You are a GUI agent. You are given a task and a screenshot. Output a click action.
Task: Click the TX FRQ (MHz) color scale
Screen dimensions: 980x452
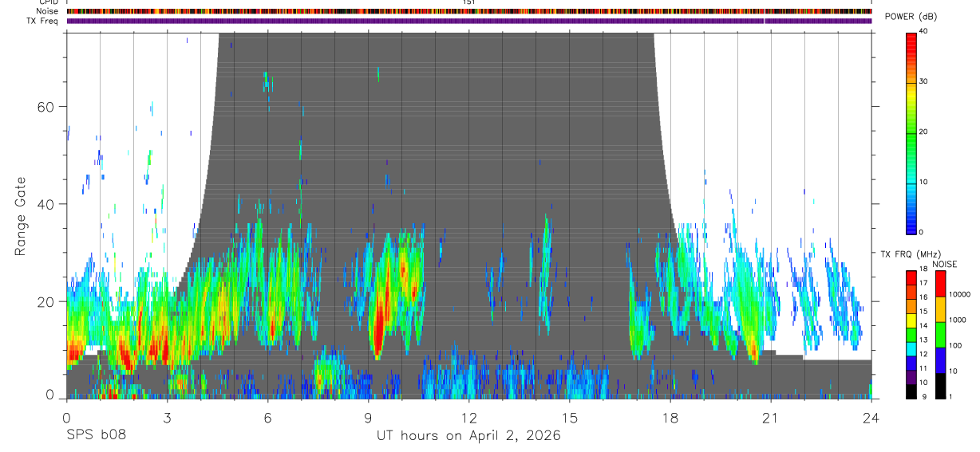point(911,335)
